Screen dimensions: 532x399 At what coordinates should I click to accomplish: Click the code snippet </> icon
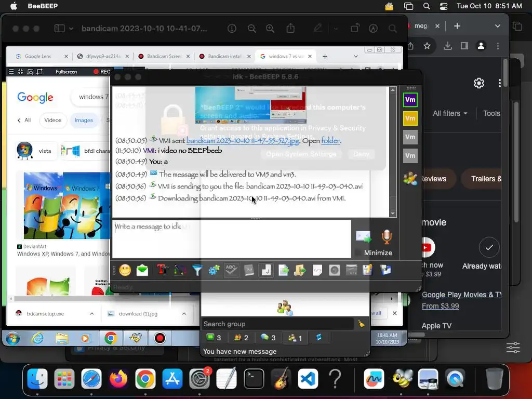(317, 270)
